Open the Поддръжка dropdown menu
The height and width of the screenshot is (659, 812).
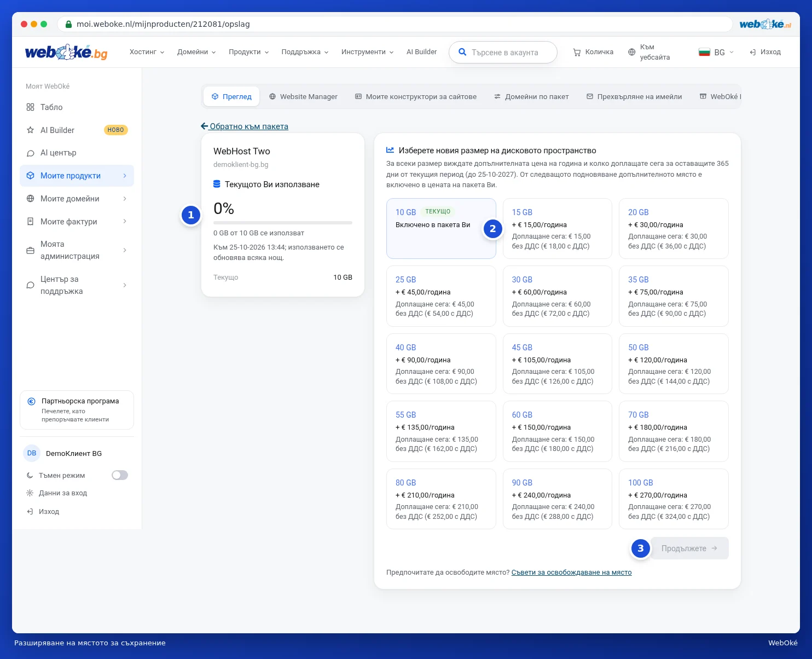point(305,52)
